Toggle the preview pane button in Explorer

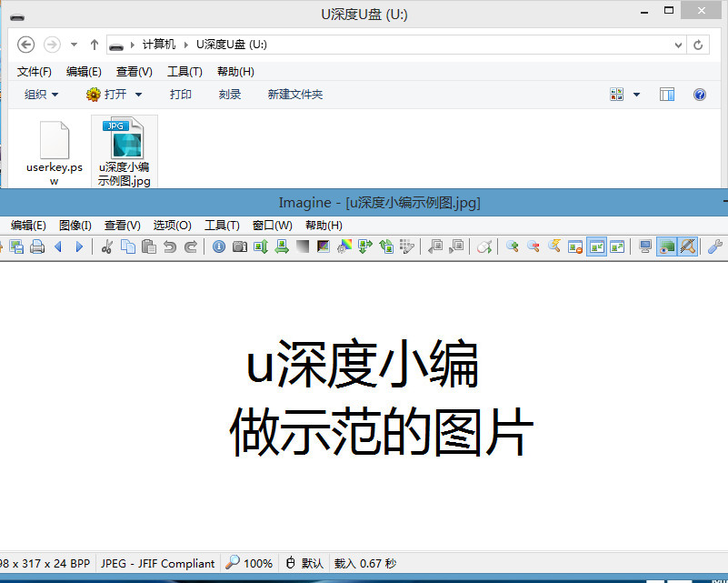(667, 95)
